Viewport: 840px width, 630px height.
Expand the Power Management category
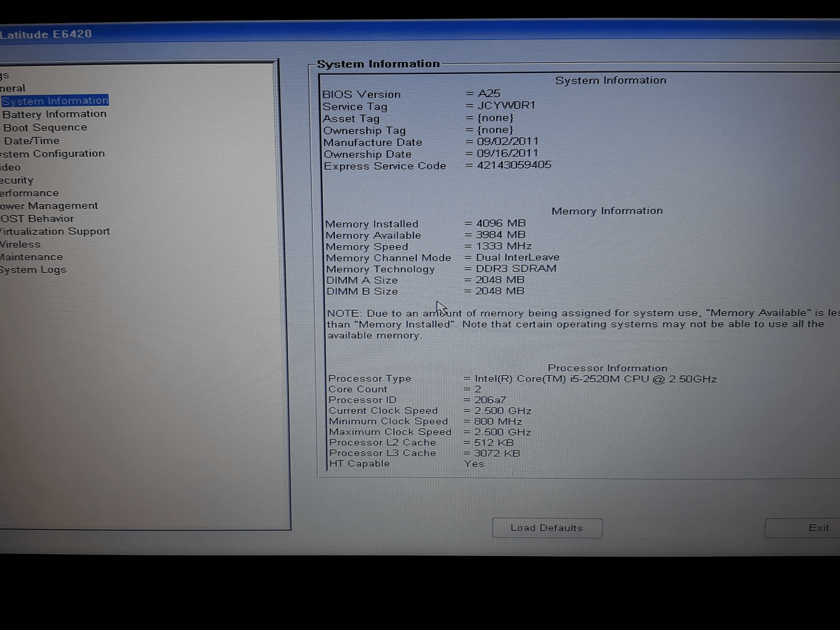(x=49, y=205)
